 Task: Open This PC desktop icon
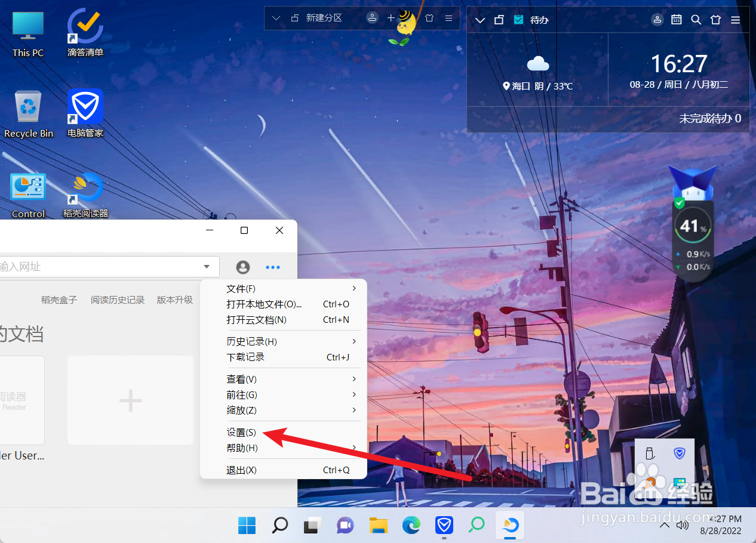tap(28, 33)
